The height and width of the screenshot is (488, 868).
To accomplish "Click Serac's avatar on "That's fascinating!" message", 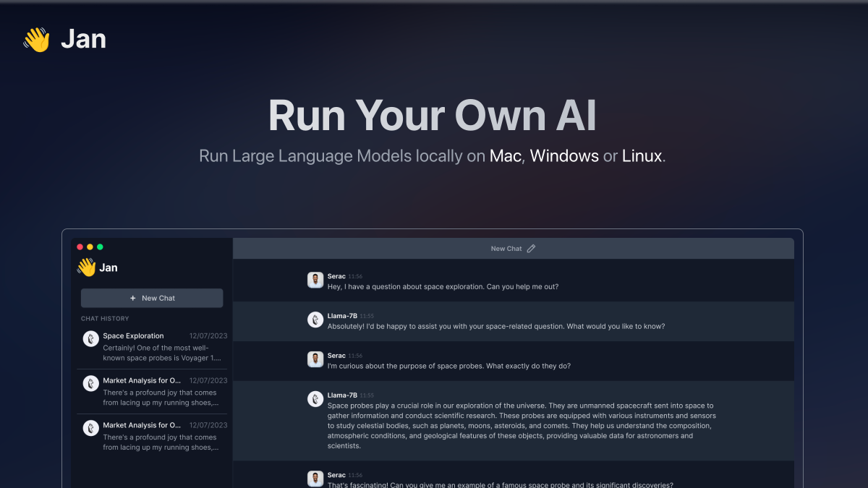I will tap(315, 479).
